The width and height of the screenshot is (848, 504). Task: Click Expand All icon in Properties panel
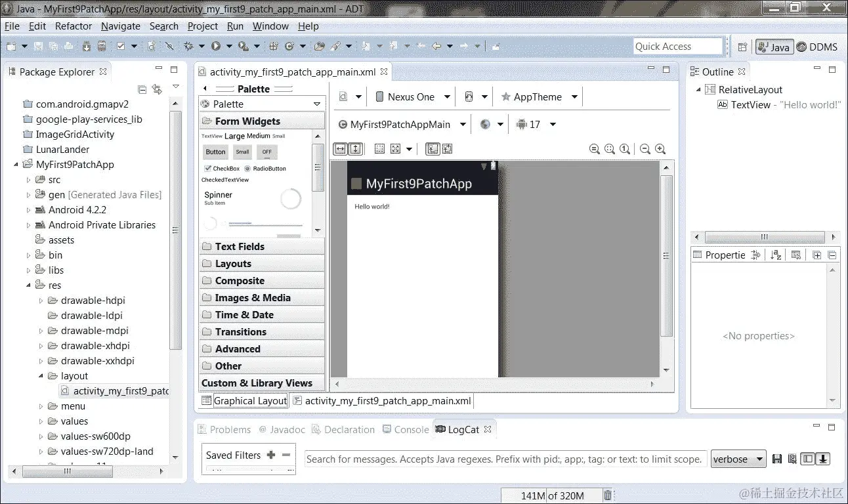coord(817,255)
